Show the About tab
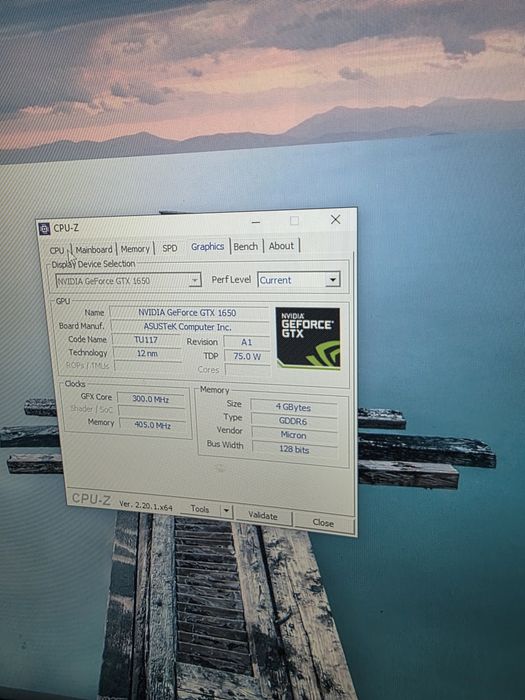 coord(281,246)
